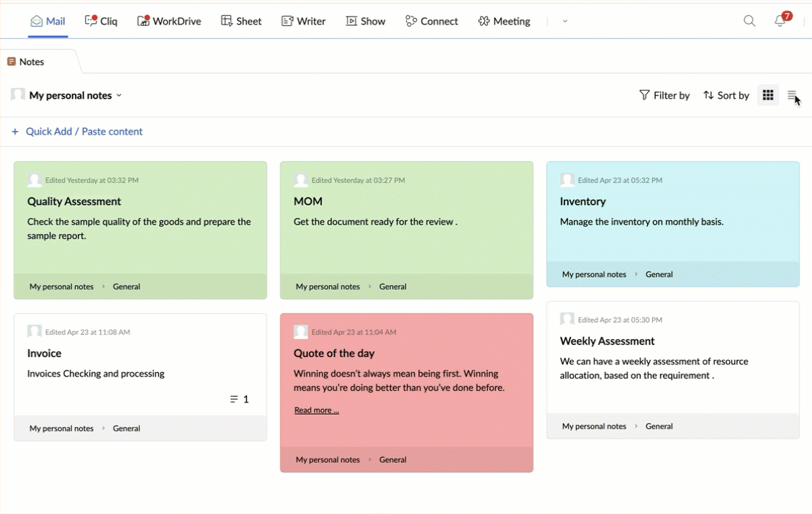Open the Sort by menu
The height and width of the screenshot is (514, 812).
click(x=726, y=95)
